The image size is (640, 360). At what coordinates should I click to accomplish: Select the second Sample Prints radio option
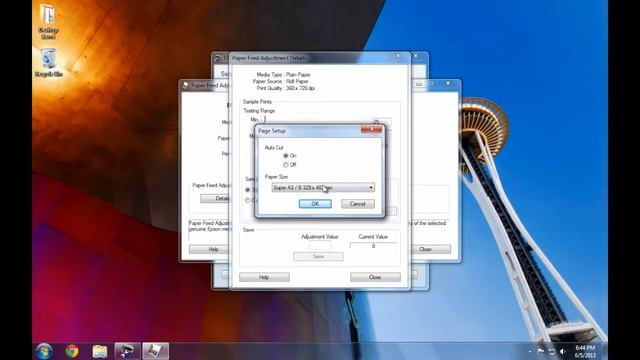coord(247,200)
